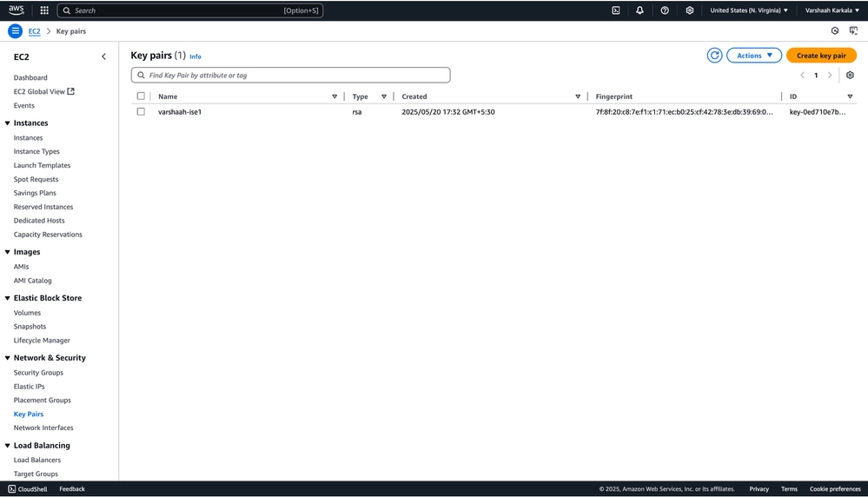Open the notifications bell

point(639,10)
